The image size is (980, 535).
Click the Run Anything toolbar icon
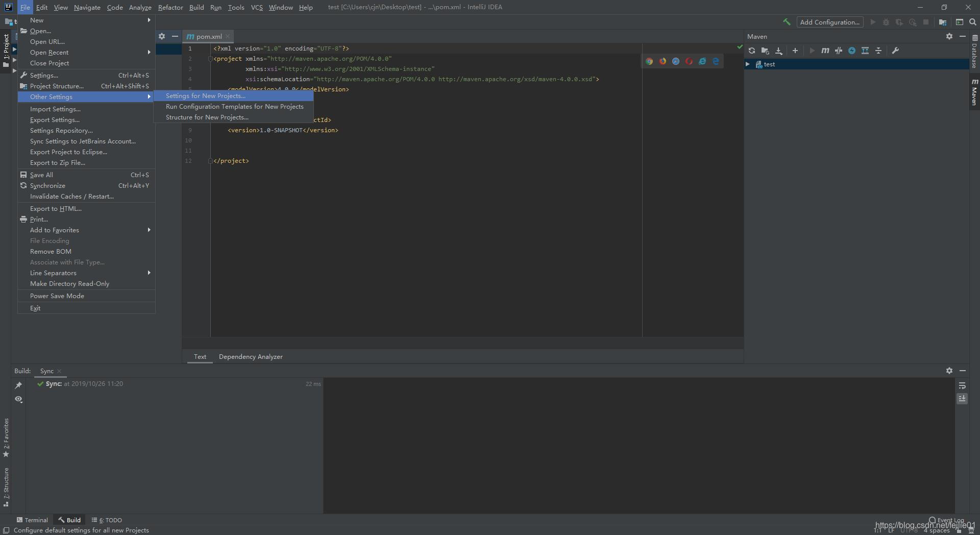(960, 22)
